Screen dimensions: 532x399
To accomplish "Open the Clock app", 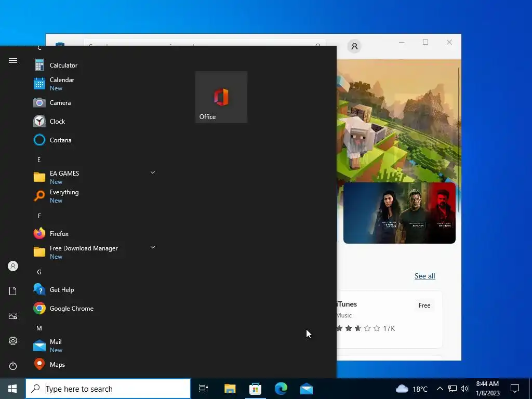I will click(x=95, y=121).
